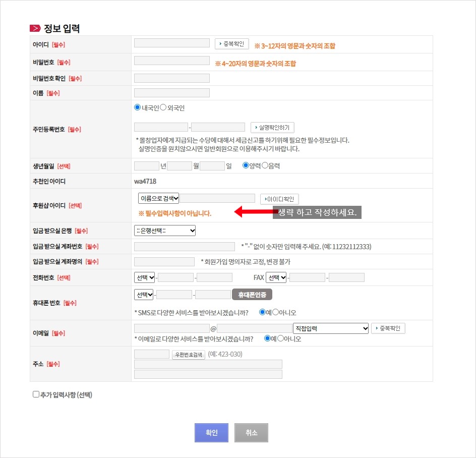This screenshot has height=458, width=476.
Task: Click the 이름 input field
Action: 172,93
